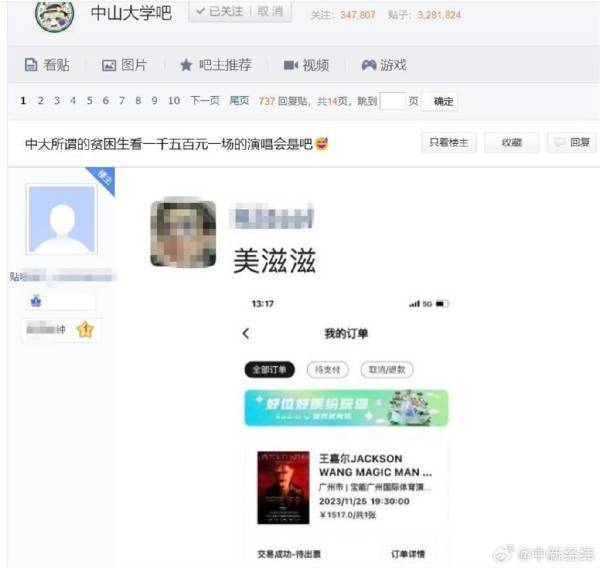Screen dimensions: 600x568
Task: Click the 回复 reply button
Action: click(572, 142)
